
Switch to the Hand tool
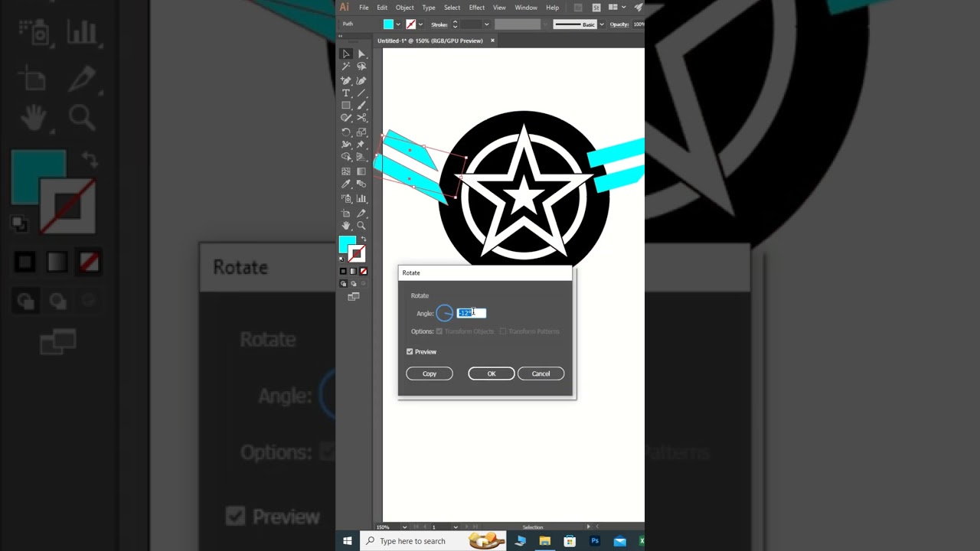coord(346,226)
